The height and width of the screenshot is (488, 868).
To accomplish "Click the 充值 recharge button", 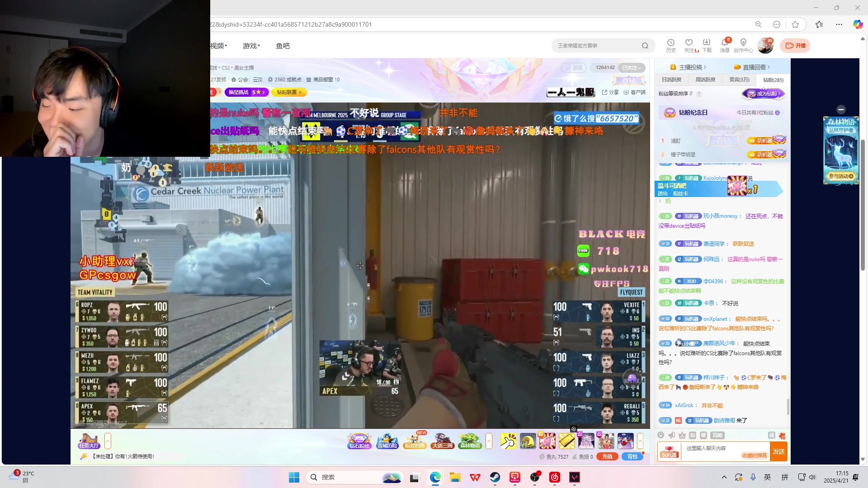I will [x=607, y=456].
